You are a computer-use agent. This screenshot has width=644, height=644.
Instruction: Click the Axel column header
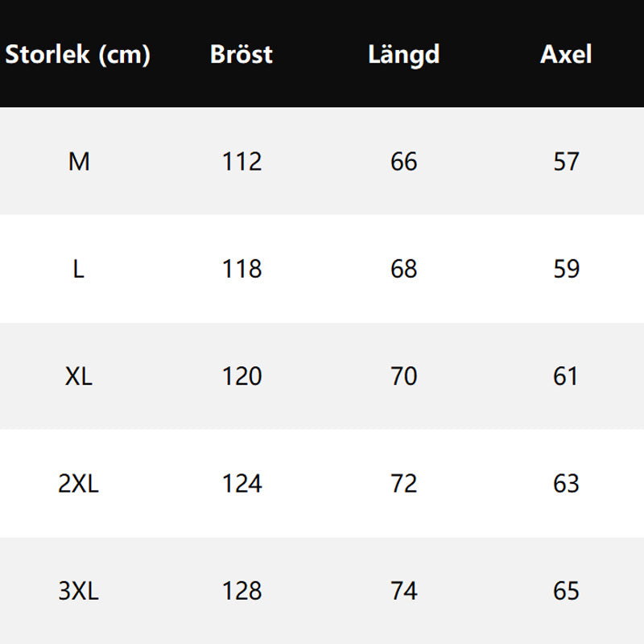click(566, 55)
